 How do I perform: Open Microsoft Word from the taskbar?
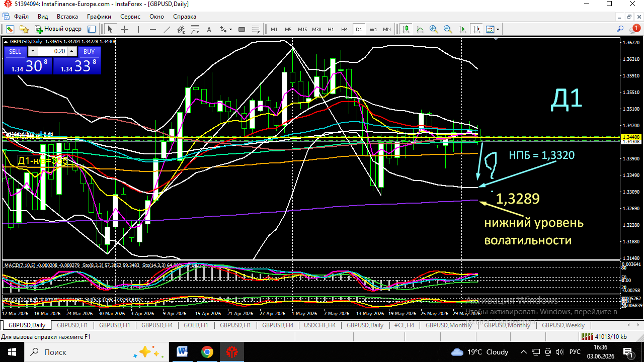click(x=182, y=351)
